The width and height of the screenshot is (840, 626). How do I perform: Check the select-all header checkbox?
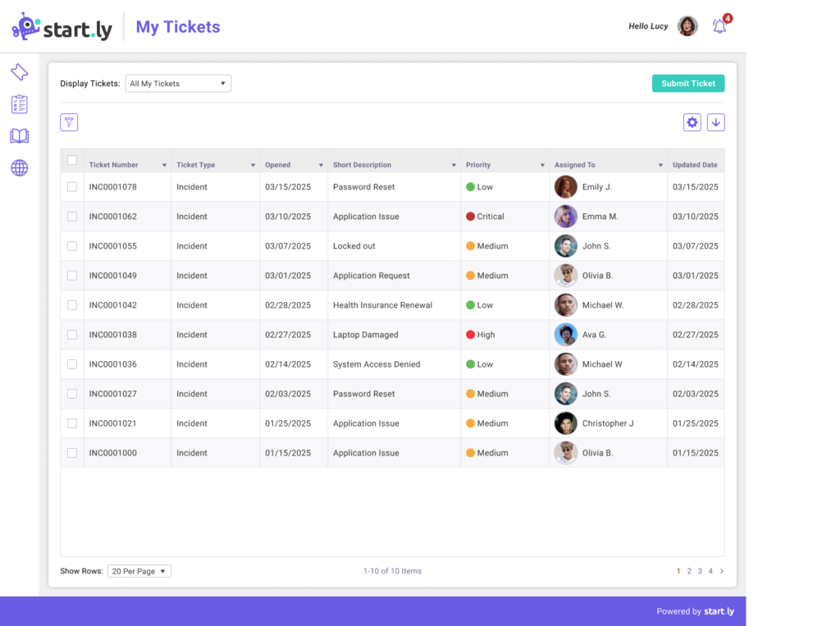tap(72, 161)
